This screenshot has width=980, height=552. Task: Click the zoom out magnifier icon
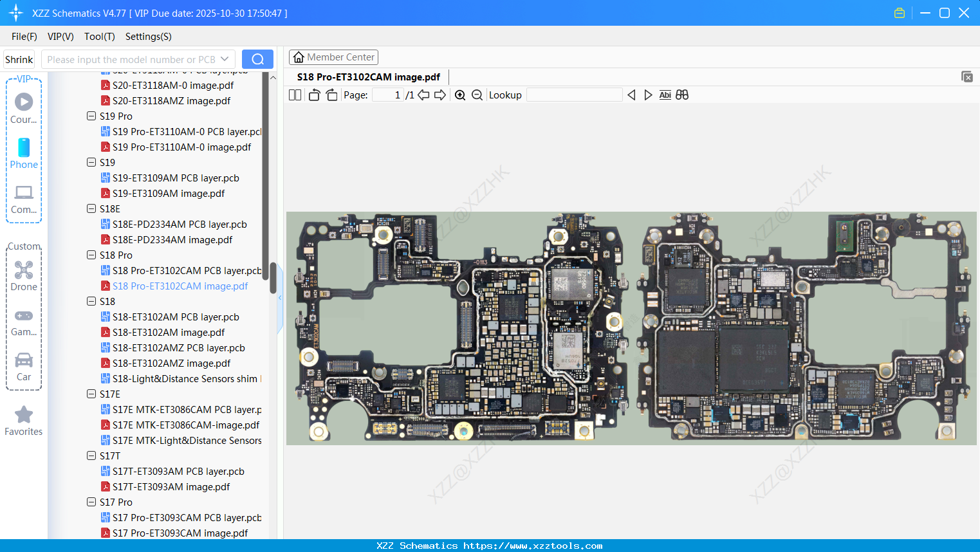click(477, 95)
